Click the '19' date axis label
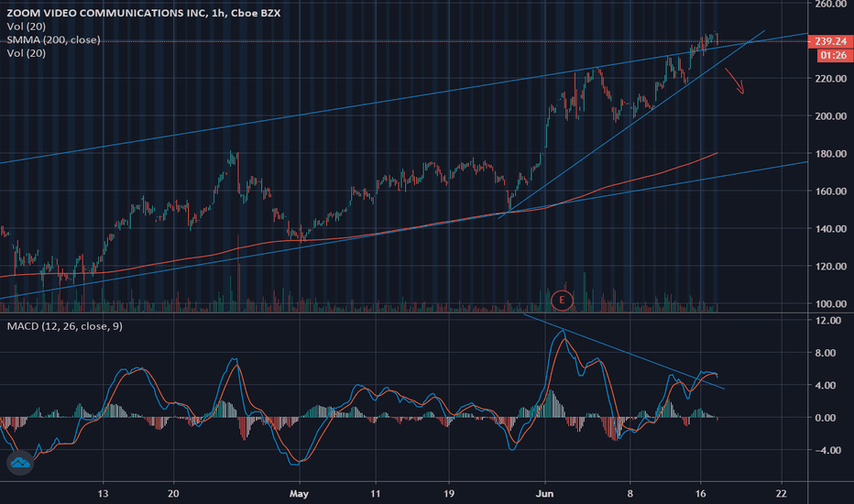Image resolution: width=854 pixels, height=504 pixels. coord(448,494)
